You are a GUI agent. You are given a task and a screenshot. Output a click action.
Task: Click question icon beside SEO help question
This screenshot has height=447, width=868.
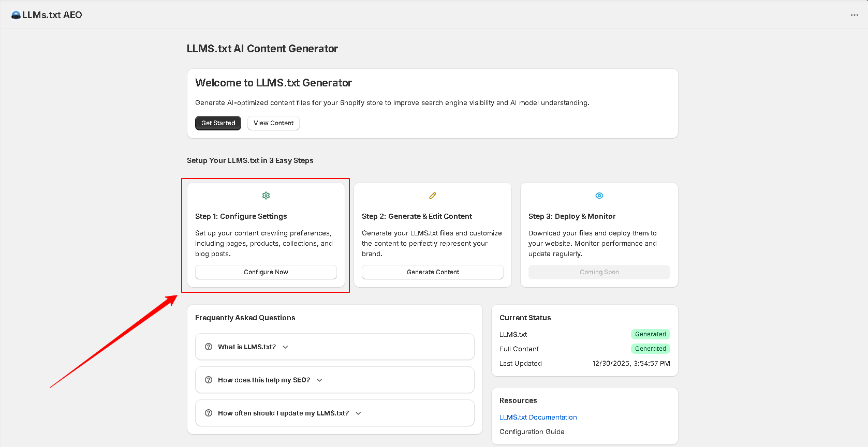click(209, 380)
